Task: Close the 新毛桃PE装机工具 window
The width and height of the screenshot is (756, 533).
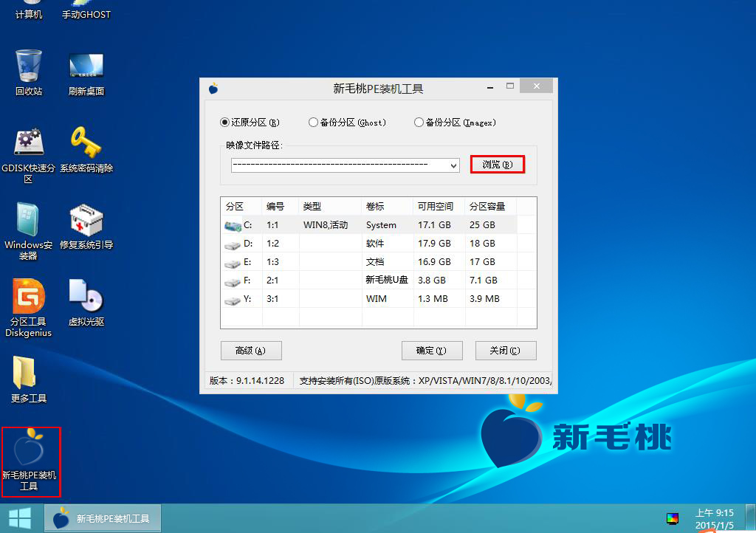Action: click(x=537, y=86)
